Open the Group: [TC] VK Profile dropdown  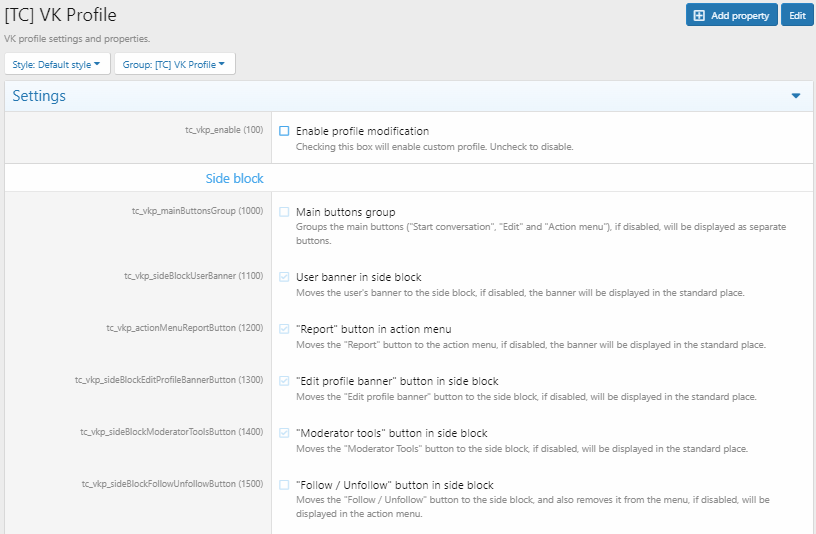coord(174,64)
